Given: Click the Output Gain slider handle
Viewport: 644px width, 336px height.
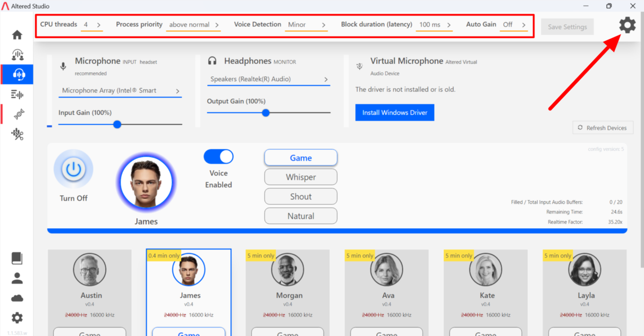Looking at the screenshot, I should pyautogui.click(x=266, y=113).
